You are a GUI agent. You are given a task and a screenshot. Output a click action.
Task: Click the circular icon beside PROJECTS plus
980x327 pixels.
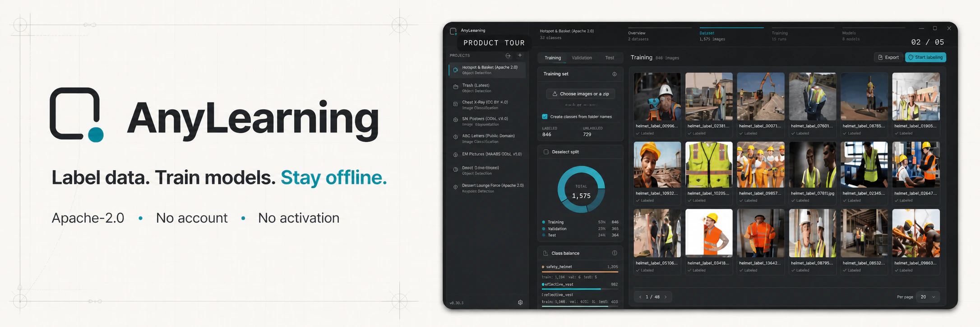508,56
